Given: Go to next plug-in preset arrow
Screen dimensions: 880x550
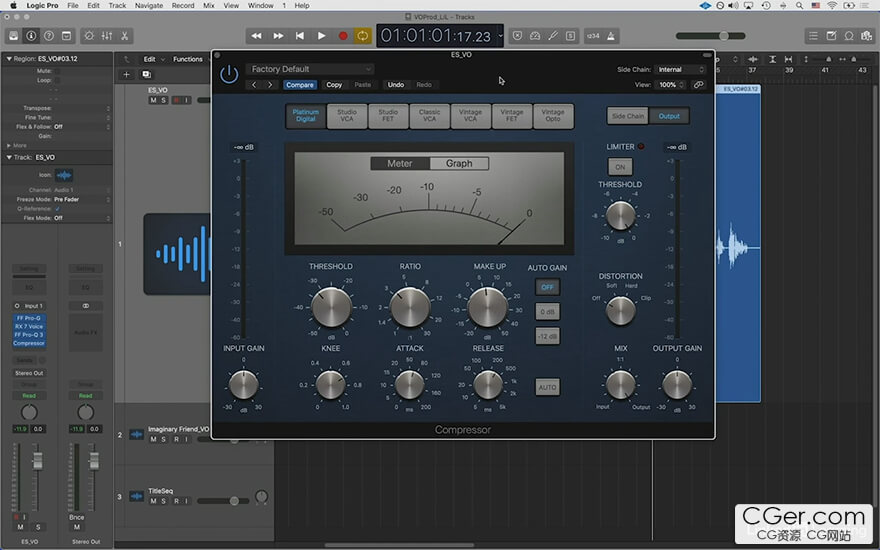Looking at the screenshot, I should (x=271, y=85).
